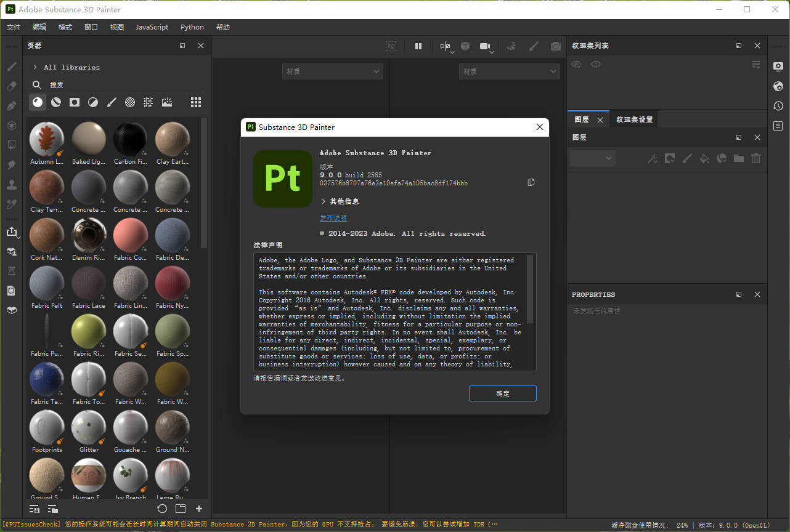Click the screenshot camera icon in viewport toolbar
The width and height of the screenshot is (790, 532).
(556, 46)
